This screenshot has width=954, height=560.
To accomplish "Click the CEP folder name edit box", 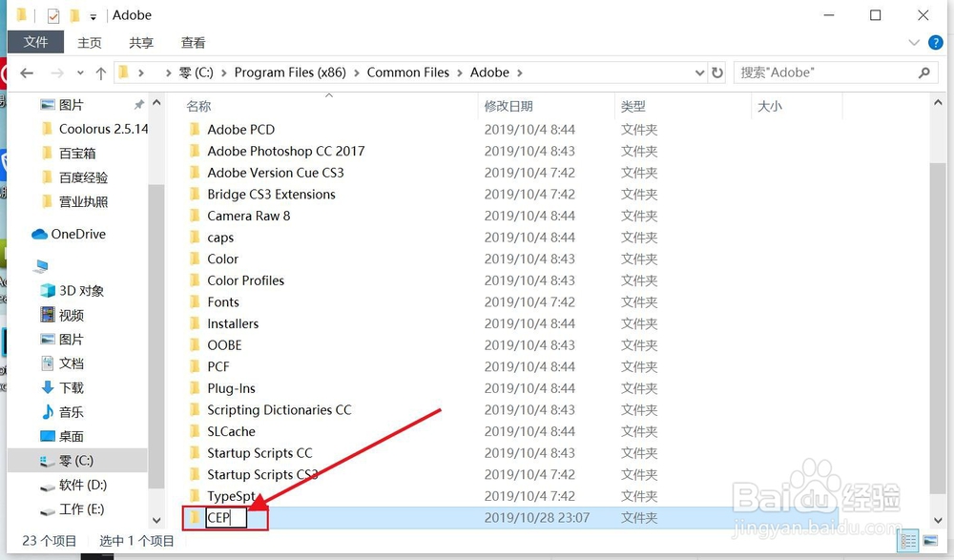I will (x=226, y=518).
